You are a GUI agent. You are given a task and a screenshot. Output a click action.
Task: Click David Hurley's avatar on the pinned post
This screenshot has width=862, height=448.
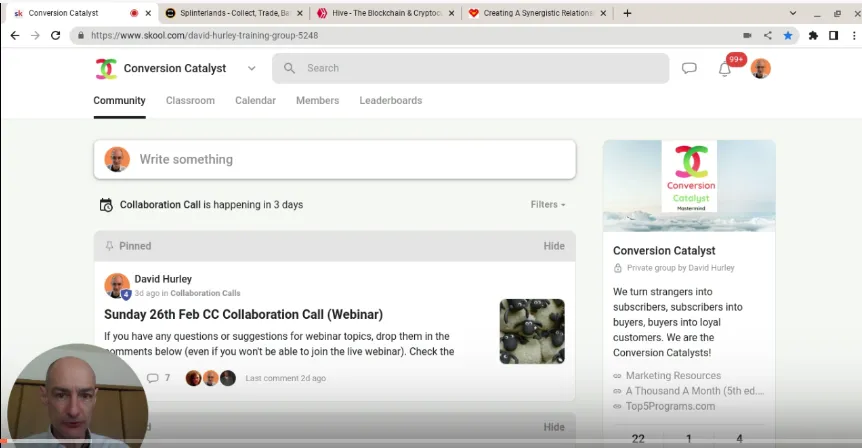tap(117, 285)
